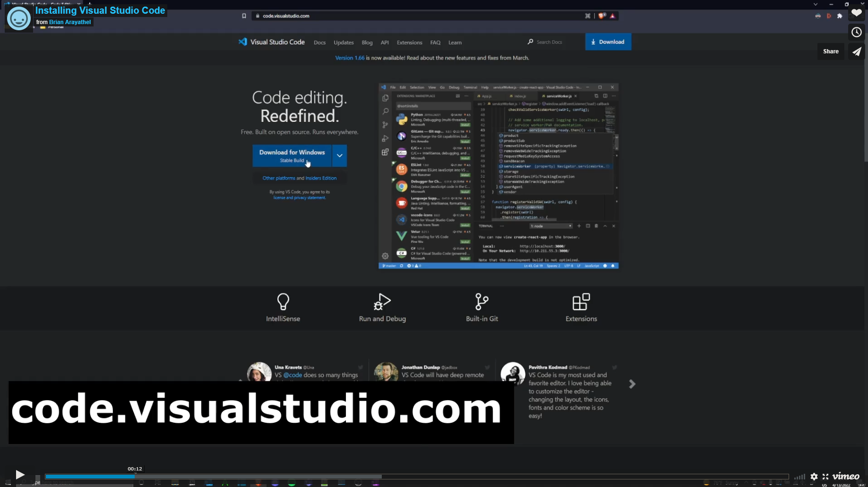Click the Pavithra Kodmad name text
868x487 pixels.
tap(548, 367)
